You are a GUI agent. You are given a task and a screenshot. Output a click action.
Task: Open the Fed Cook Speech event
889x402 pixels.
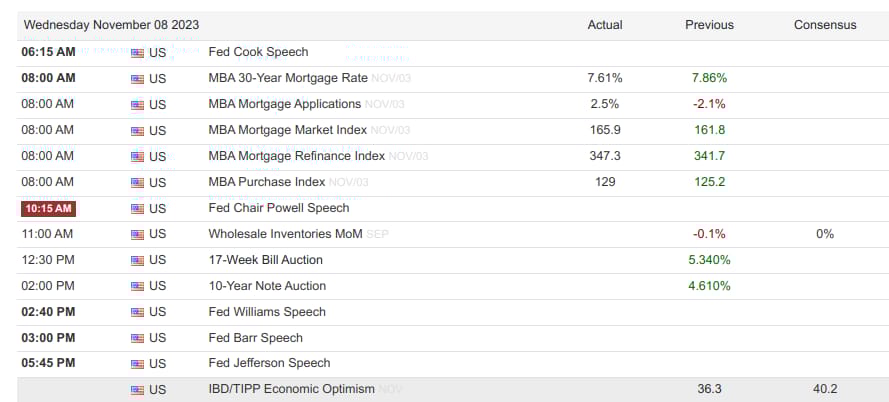click(x=258, y=51)
